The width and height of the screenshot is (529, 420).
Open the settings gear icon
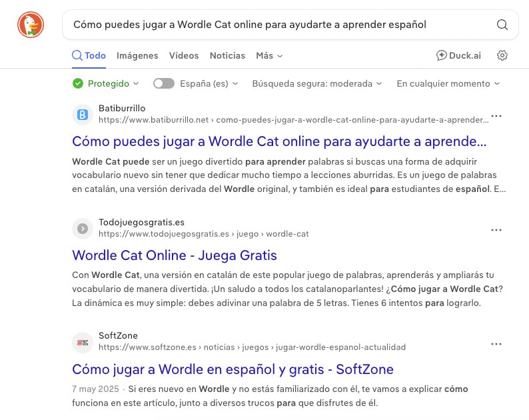[x=502, y=55]
